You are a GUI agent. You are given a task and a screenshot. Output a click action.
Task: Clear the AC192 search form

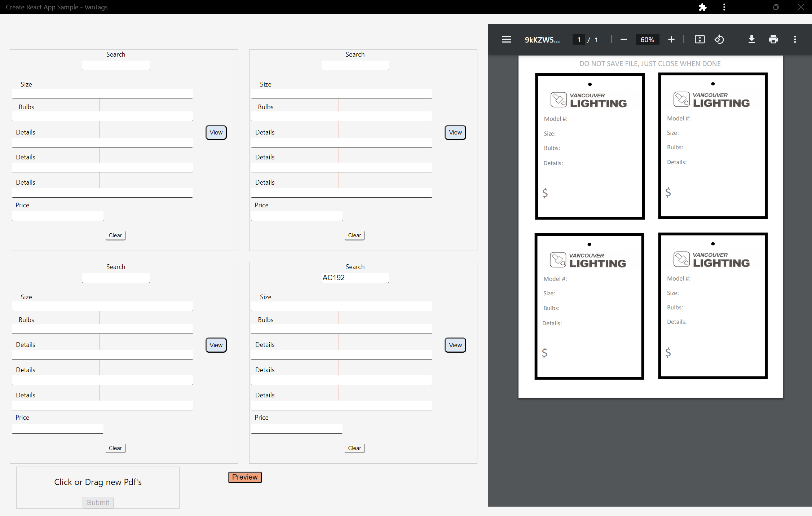click(354, 448)
